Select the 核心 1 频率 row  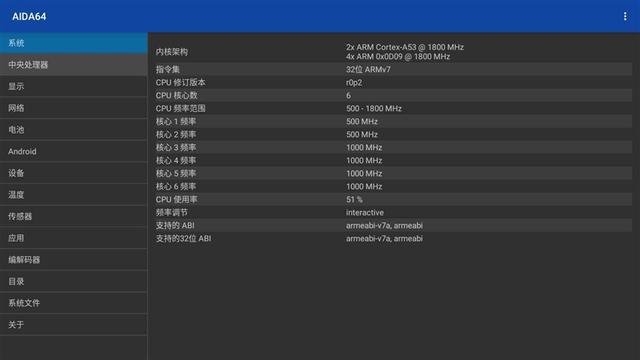click(393, 121)
